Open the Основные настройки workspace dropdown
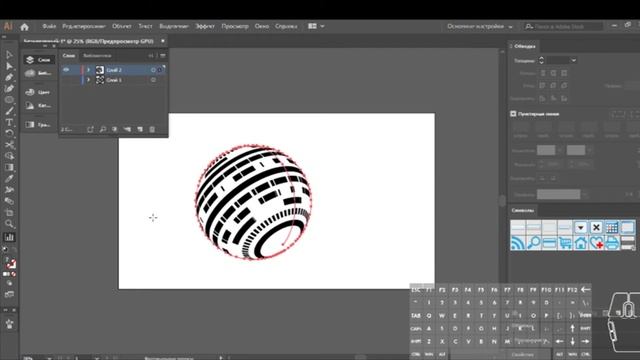 point(479,27)
